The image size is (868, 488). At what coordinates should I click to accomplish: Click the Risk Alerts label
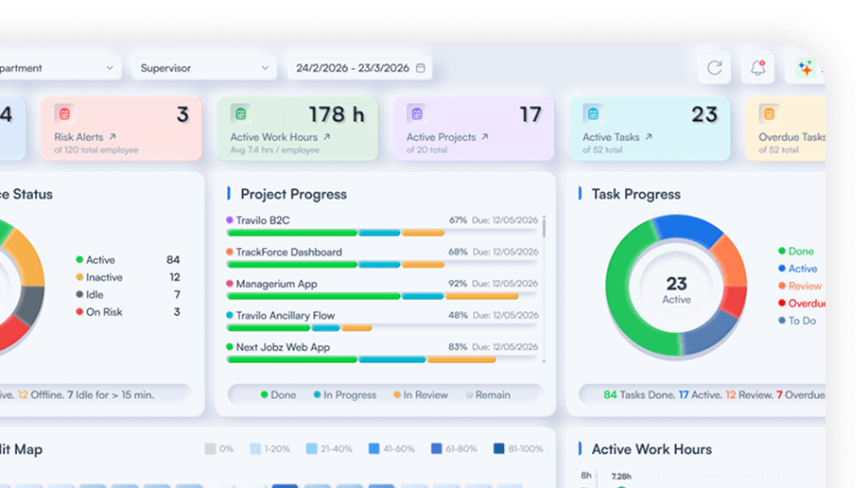(78, 137)
